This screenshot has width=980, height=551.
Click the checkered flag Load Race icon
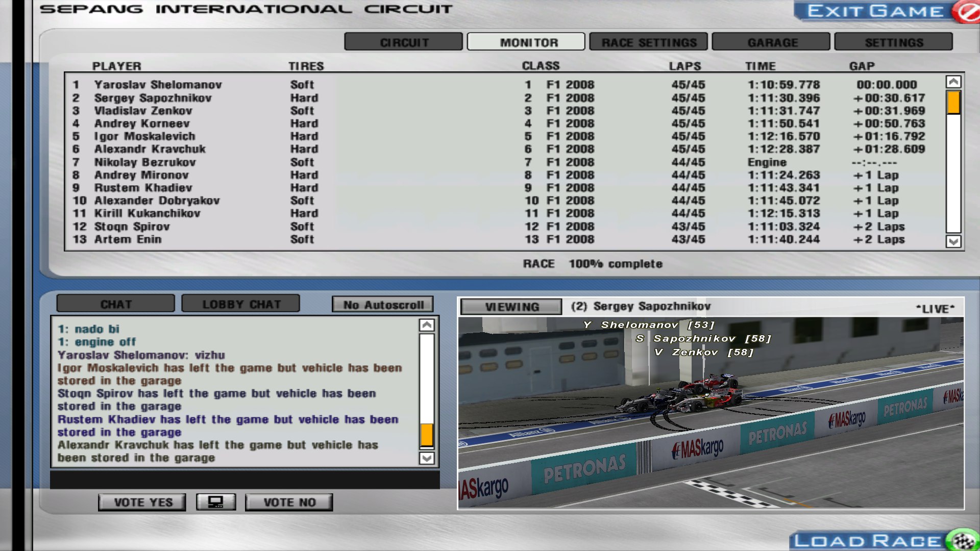(x=963, y=540)
